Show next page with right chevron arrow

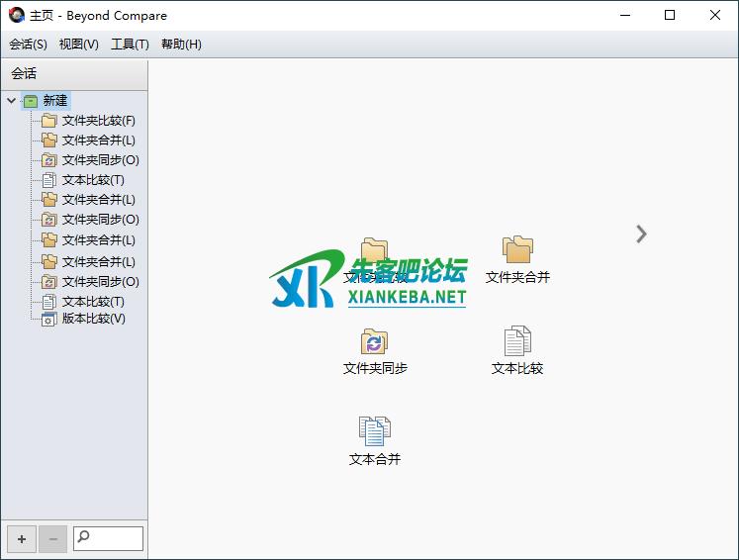641,233
